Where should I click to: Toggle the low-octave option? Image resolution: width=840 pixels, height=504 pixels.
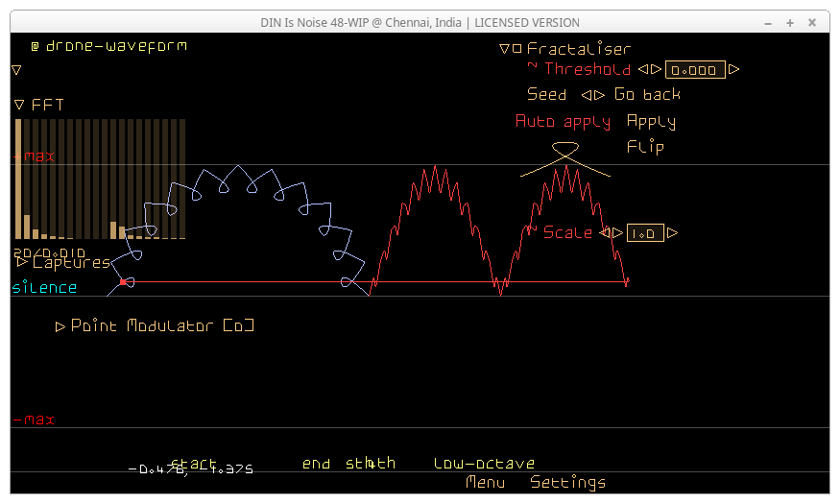(484, 464)
